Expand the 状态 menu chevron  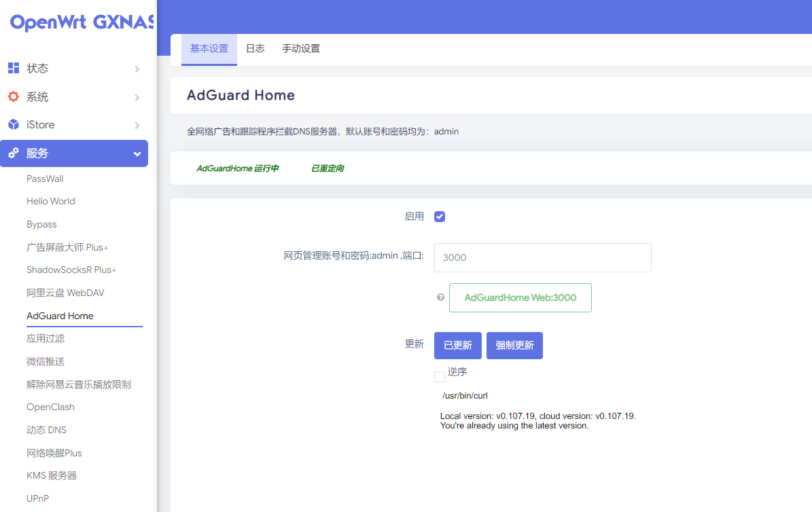[x=137, y=69]
